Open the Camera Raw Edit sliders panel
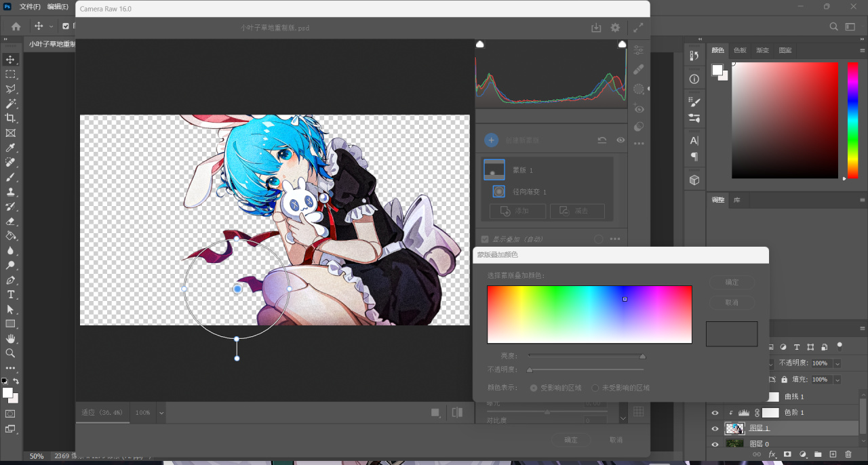Viewport: 868px width, 465px height. pyautogui.click(x=639, y=50)
